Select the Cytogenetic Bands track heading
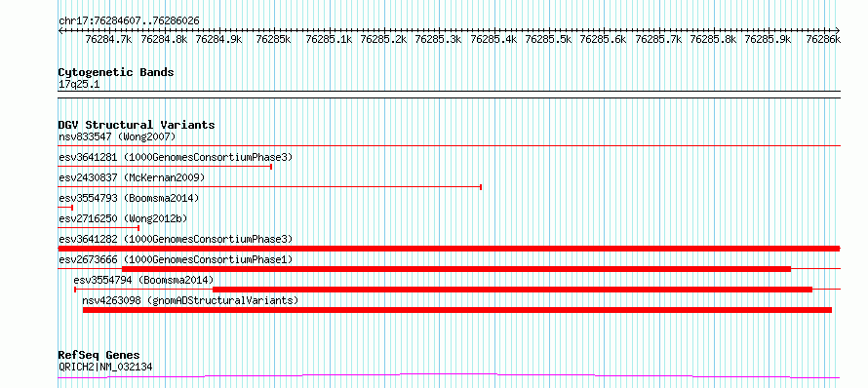 tap(116, 72)
